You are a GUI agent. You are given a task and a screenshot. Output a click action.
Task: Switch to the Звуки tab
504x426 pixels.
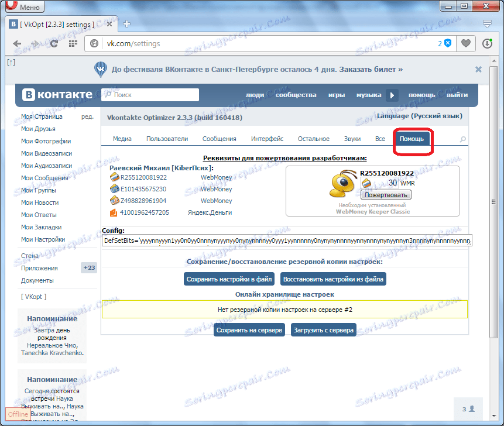pos(352,139)
